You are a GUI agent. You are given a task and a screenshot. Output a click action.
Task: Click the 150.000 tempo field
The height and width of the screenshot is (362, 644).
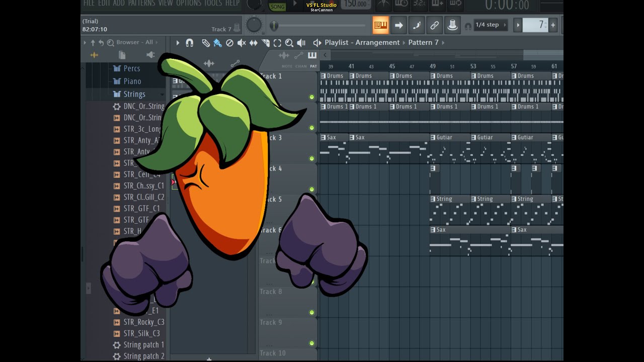pyautogui.click(x=356, y=4)
